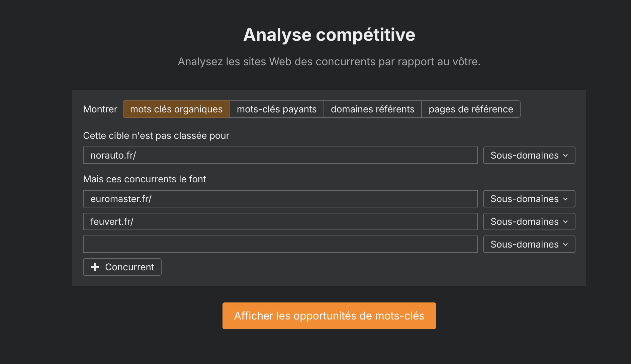Click the chevron beside the feuvert.fr Sous-domaines selector
The width and height of the screenshot is (631, 364).
(x=565, y=221)
